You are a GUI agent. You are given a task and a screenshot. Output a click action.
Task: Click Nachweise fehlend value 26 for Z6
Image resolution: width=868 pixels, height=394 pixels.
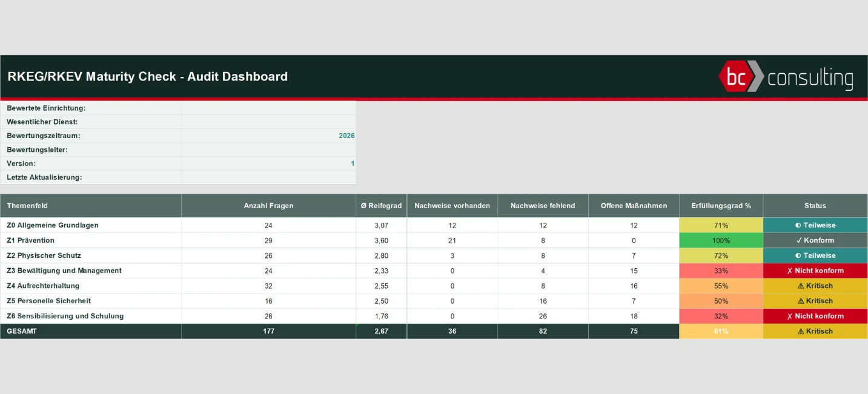[x=543, y=316]
